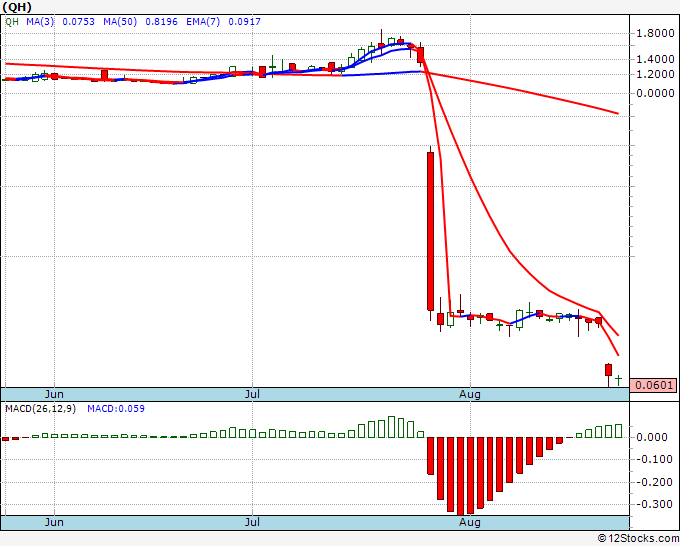Click the Jul label on MACD axis
The height and width of the screenshot is (546, 680).
(x=252, y=522)
